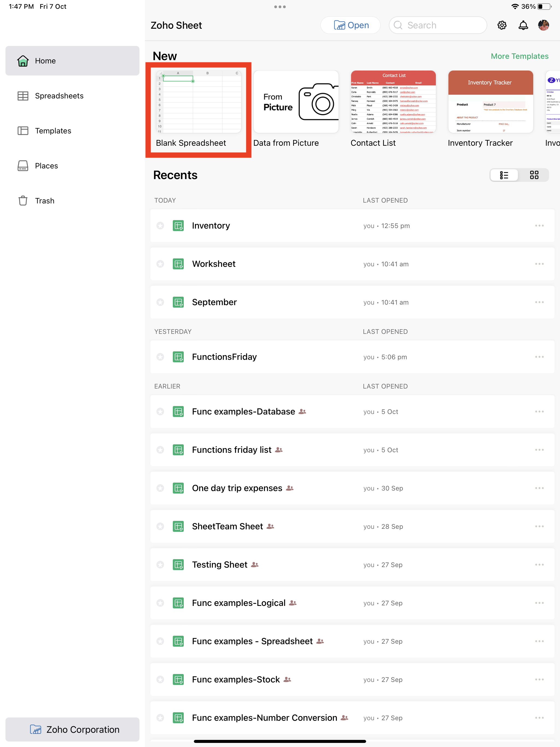
Task: Click the three-dot multitasking indicator at top
Action: [x=280, y=7]
